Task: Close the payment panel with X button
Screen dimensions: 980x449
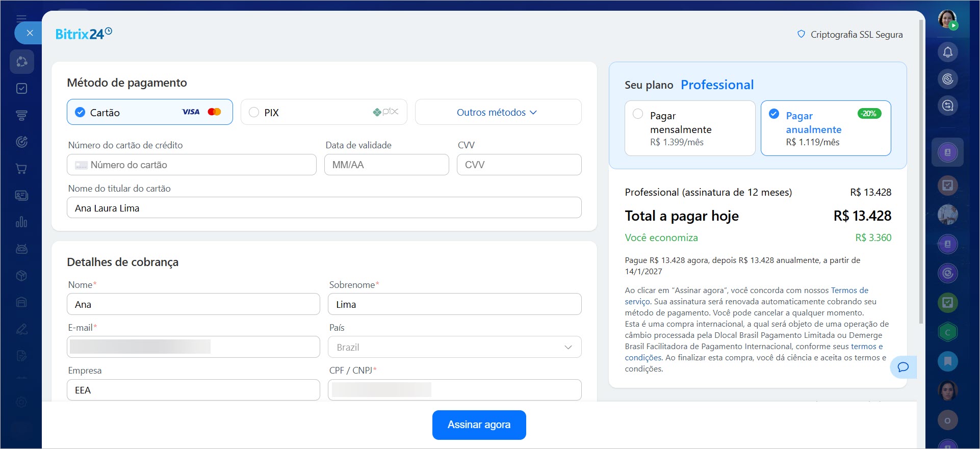Action: pyautogui.click(x=30, y=33)
